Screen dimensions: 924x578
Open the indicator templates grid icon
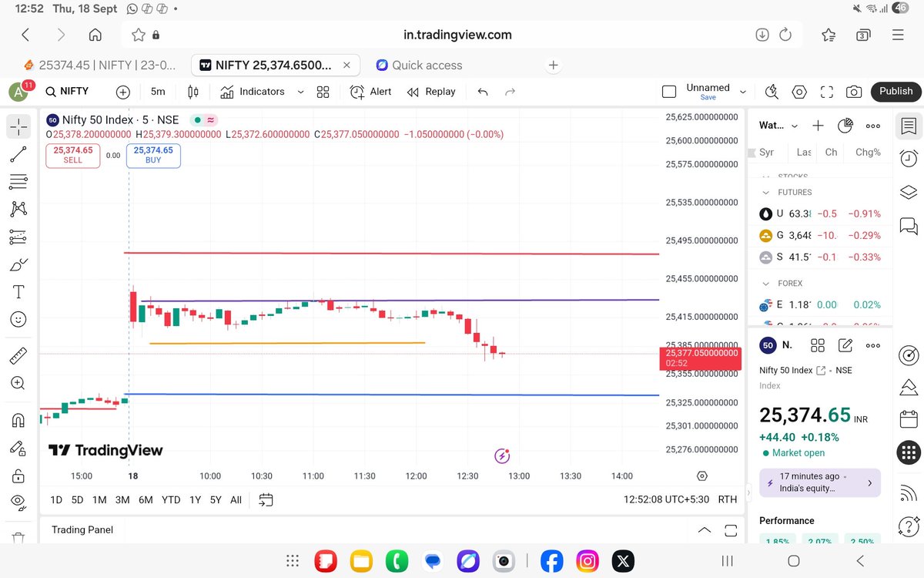tap(323, 92)
